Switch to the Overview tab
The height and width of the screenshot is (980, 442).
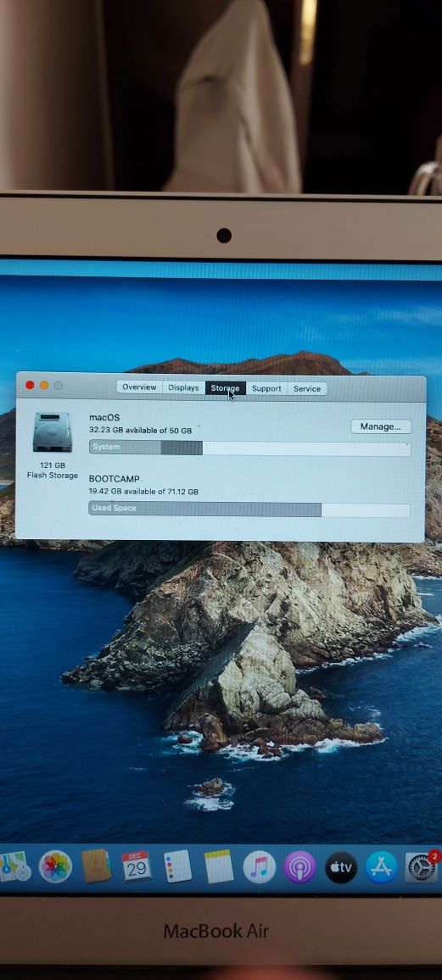click(139, 387)
